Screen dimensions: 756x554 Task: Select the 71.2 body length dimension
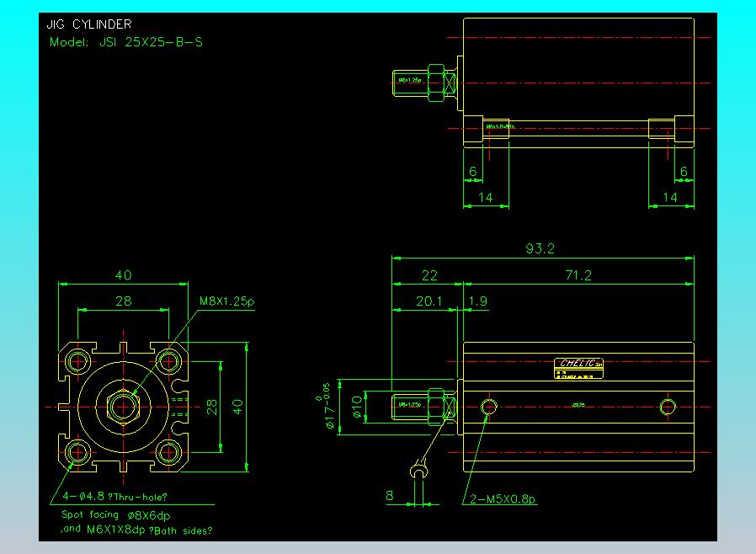(x=578, y=275)
